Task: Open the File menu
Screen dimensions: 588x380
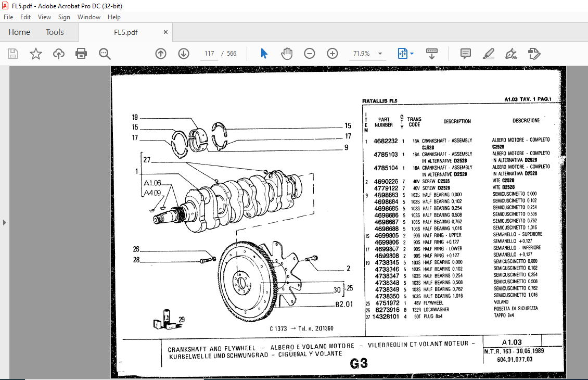Action: tap(8, 17)
